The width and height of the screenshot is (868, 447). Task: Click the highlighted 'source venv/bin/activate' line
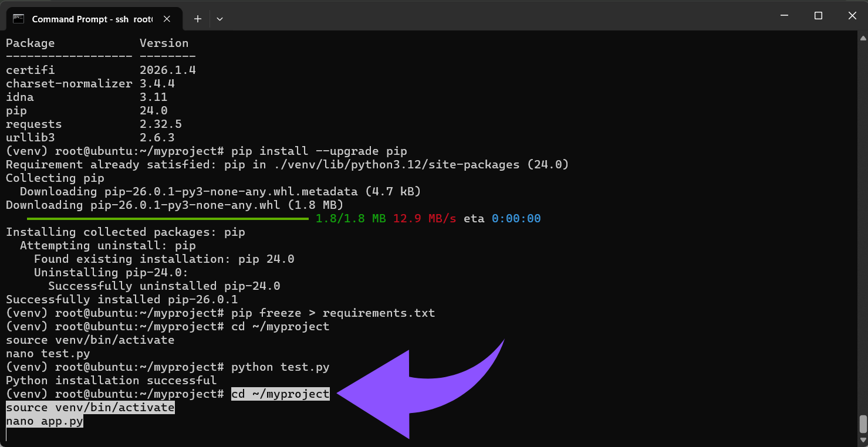89,407
